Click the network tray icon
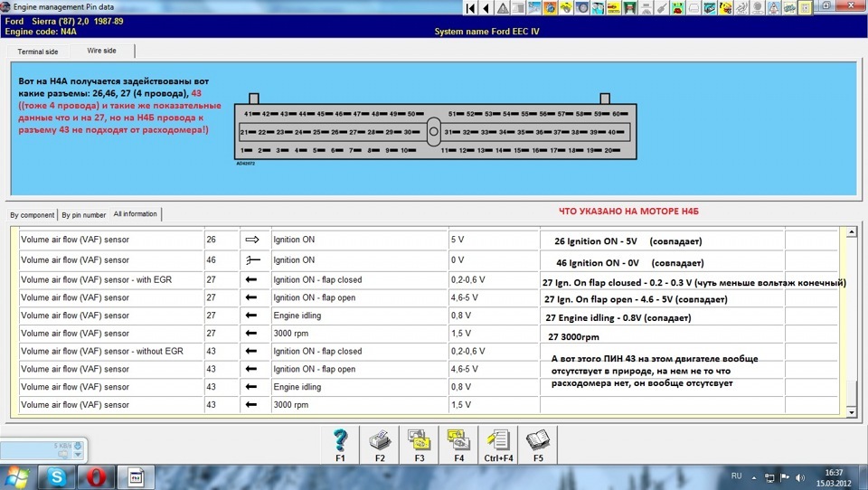The image size is (868, 490). (769, 477)
